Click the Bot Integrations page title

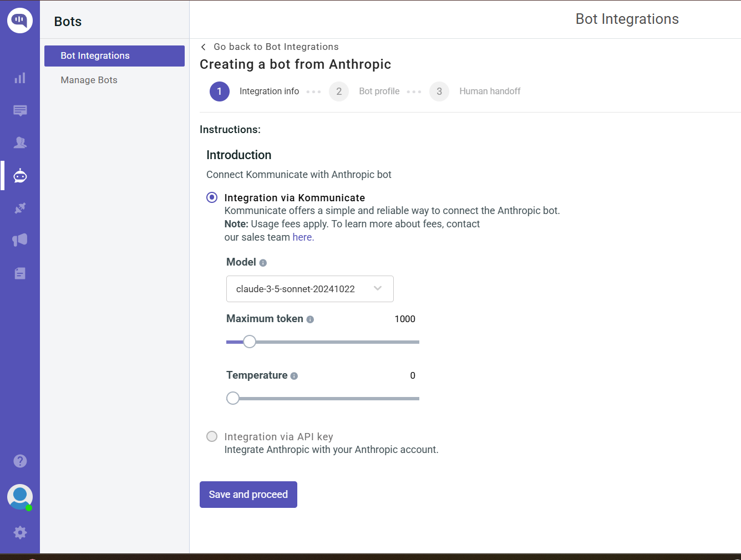[627, 19]
